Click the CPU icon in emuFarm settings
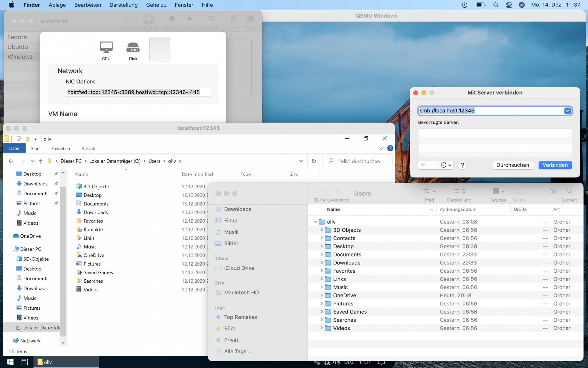The height and width of the screenshot is (368, 588). tap(106, 47)
